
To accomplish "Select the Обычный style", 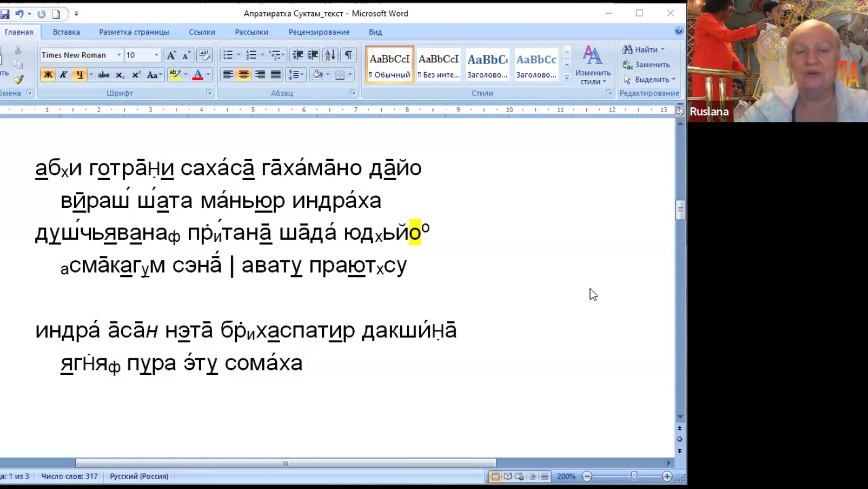I will pyautogui.click(x=390, y=65).
